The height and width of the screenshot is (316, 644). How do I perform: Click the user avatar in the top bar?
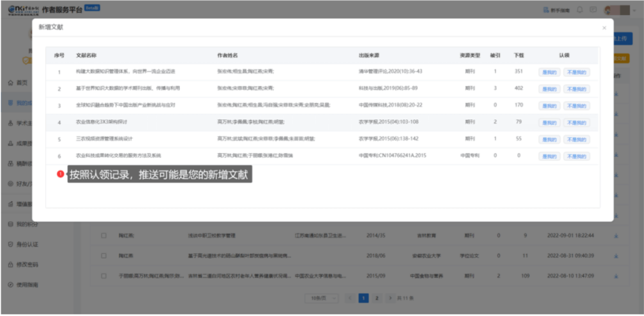point(607,10)
